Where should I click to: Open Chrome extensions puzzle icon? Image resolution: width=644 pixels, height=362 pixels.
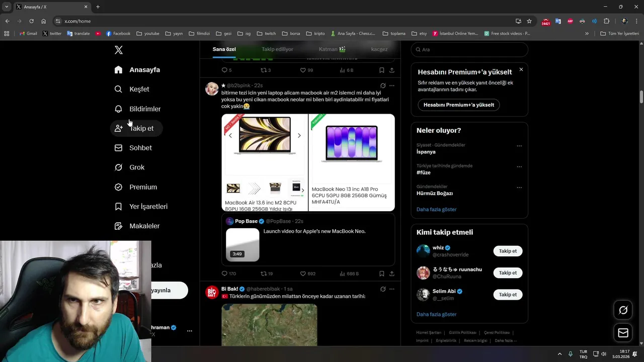point(606,21)
